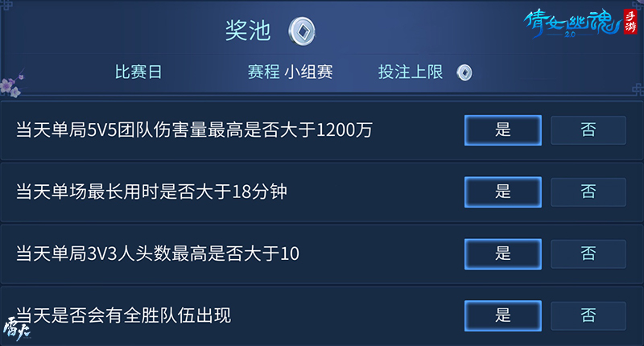Click question text 当天单局5V5团队伤害量最高是否大于1200万
The width and height of the screenshot is (644, 346).
click(194, 130)
